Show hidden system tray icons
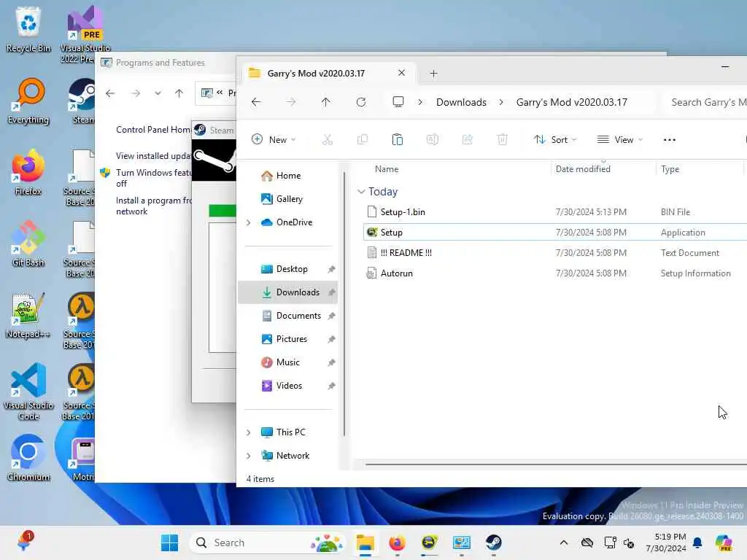The image size is (747, 560). (564, 542)
